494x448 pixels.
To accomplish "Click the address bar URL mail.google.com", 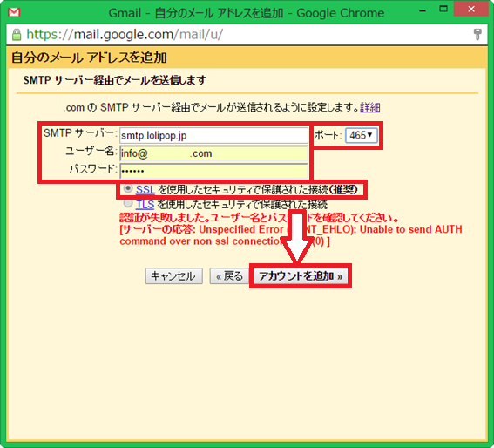I will click(125, 34).
